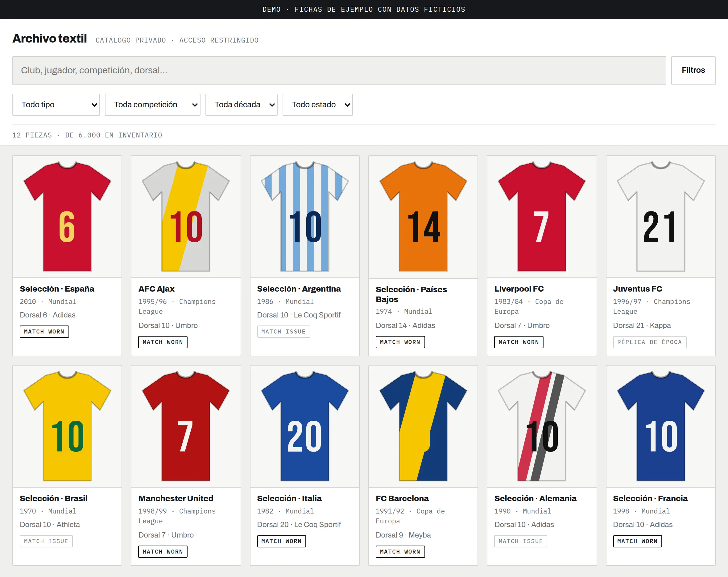Click MATCH ISSUE tag on Alemania card
The width and height of the screenshot is (728, 577).
pyautogui.click(x=521, y=541)
